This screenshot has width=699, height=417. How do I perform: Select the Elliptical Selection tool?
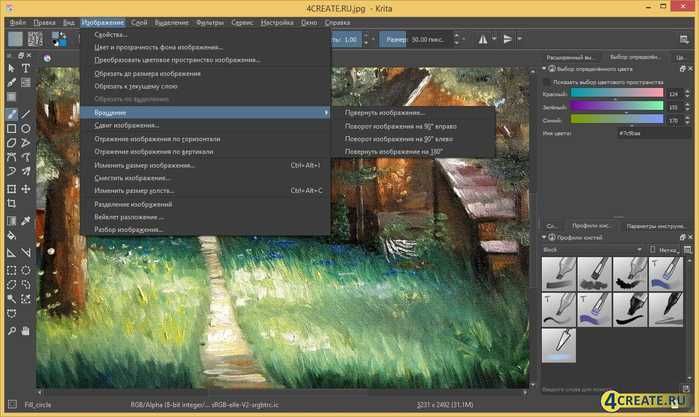(26, 270)
